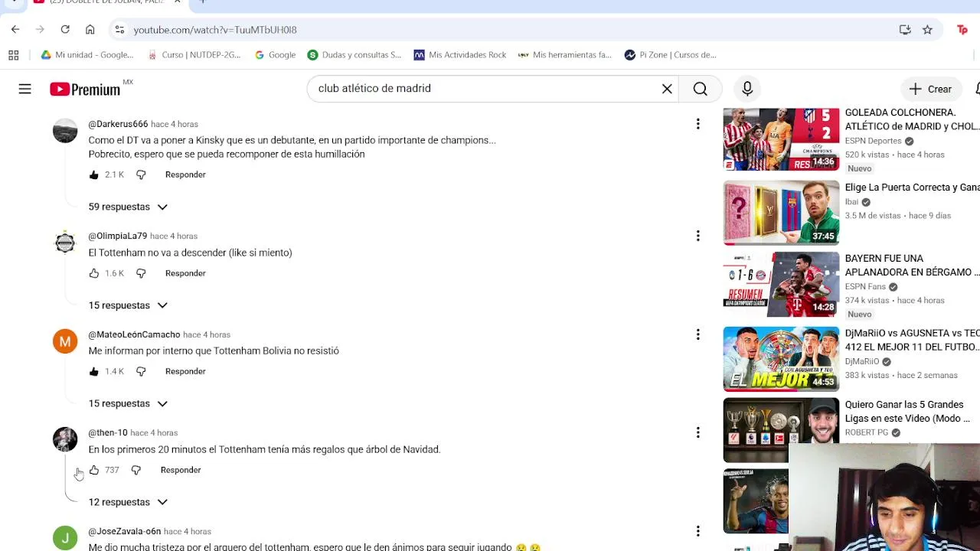Like the OlimpiaLa79 comment
980x551 pixels.
click(94, 273)
